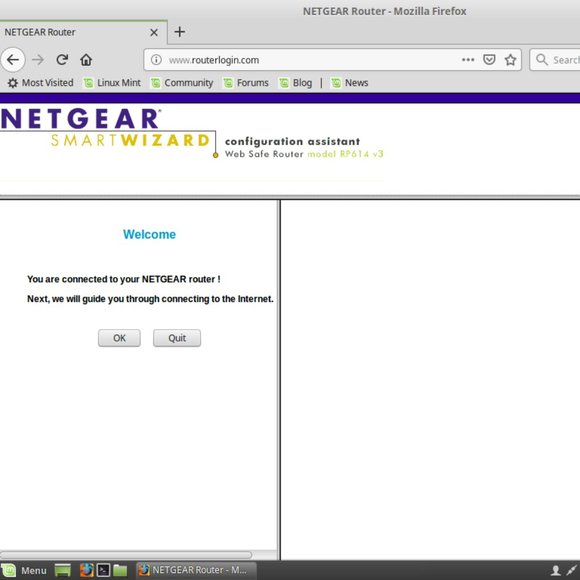The image size is (580, 580).
Task: Open the terminal launcher in taskbar
Action: point(103,570)
